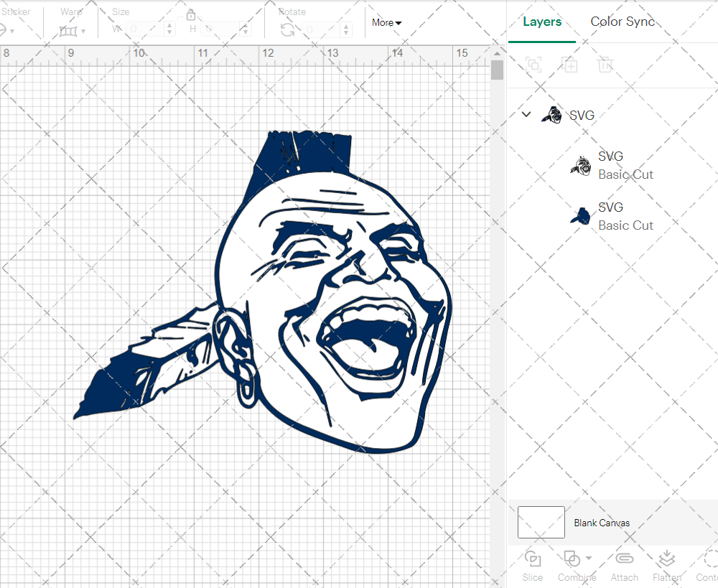Click the Duplicate layer icon

tap(570, 65)
